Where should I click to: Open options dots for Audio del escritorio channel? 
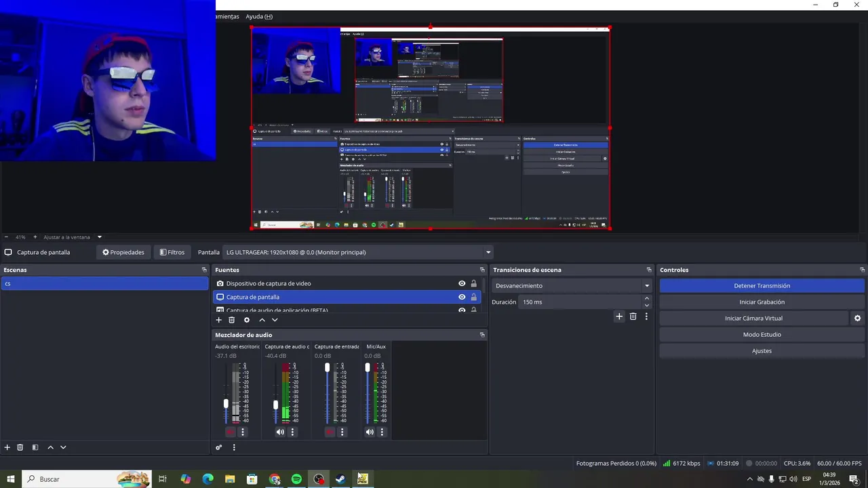pyautogui.click(x=243, y=432)
